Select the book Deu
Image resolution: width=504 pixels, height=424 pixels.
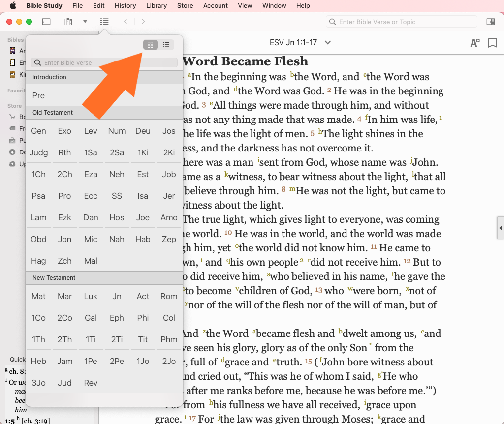[x=143, y=131]
